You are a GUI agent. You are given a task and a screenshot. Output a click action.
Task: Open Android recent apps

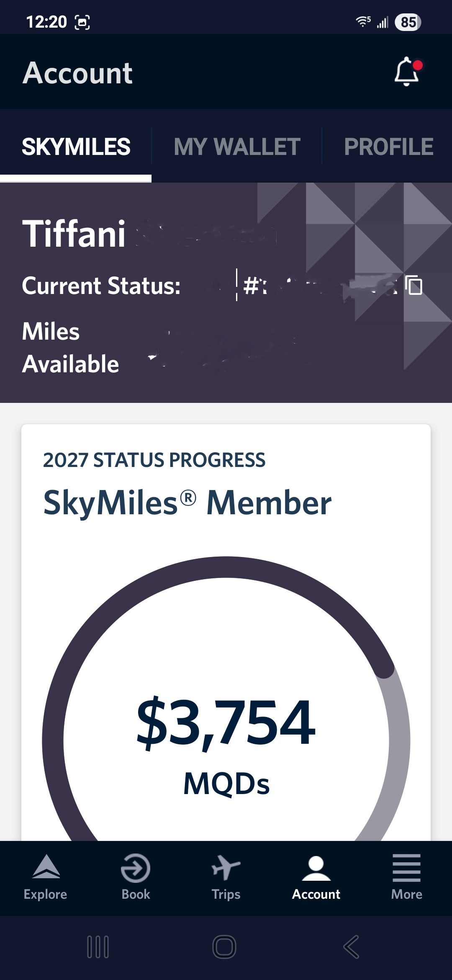(x=98, y=947)
